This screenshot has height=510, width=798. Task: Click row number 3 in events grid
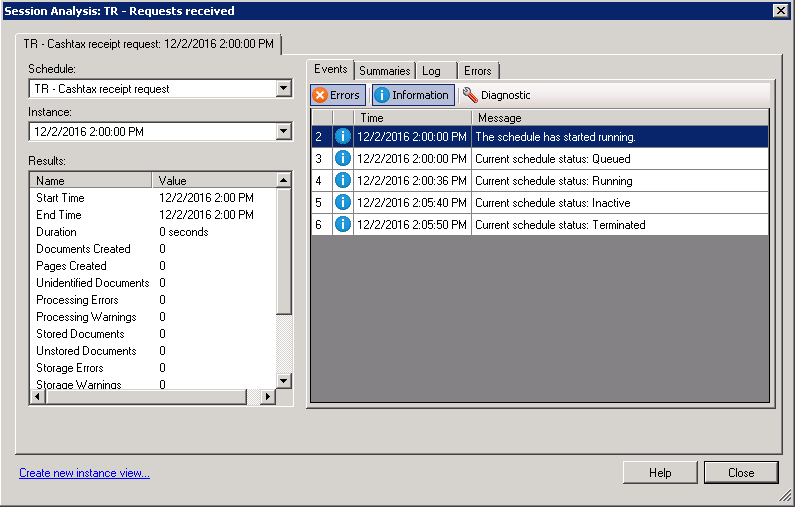(322, 159)
